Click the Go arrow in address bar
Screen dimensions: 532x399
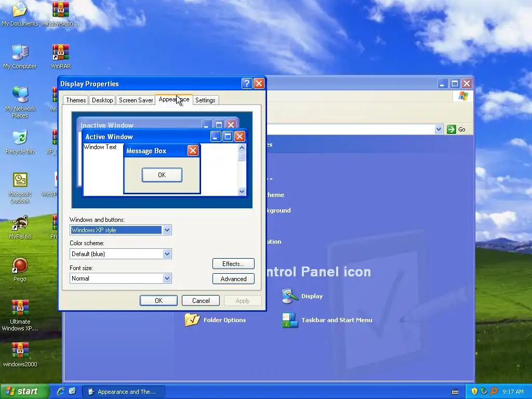click(x=451, y=129)
